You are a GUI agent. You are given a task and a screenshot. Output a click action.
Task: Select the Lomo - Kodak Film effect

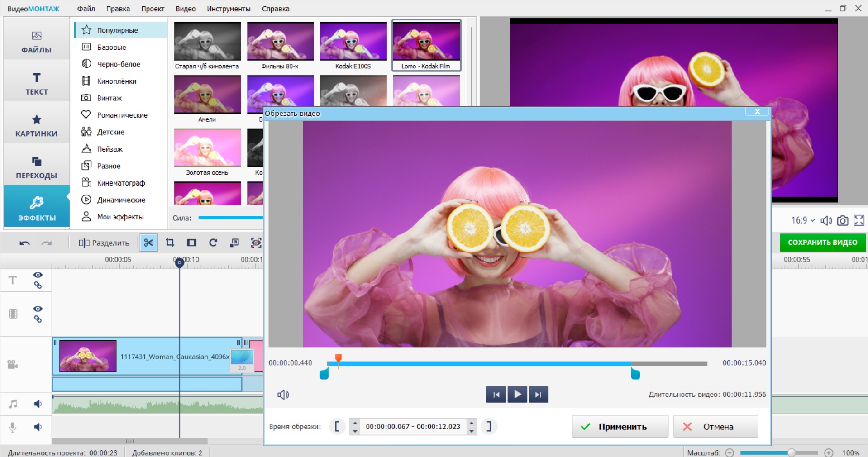coord(426,46)
